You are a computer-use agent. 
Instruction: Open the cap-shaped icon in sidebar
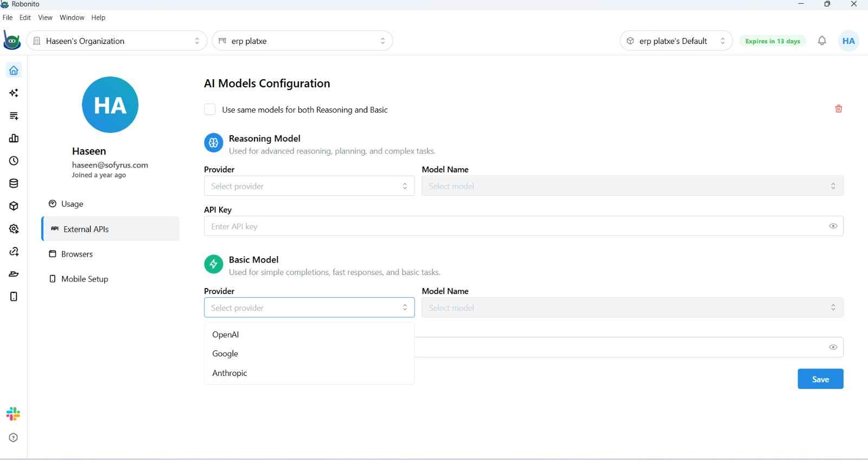tap(14, 274)
